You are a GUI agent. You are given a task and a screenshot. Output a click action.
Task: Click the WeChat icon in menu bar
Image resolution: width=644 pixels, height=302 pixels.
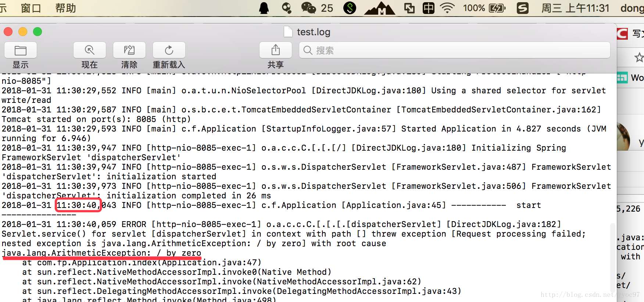pos(309,8)
